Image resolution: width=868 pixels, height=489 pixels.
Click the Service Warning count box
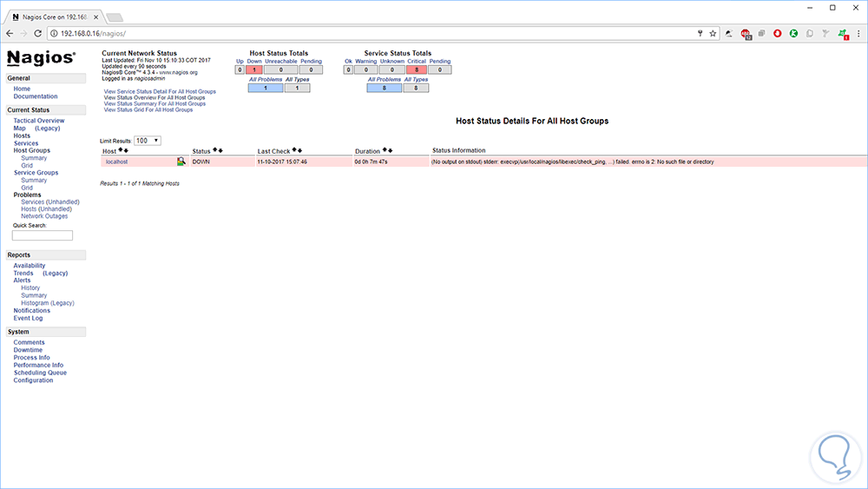coord(366,69)
